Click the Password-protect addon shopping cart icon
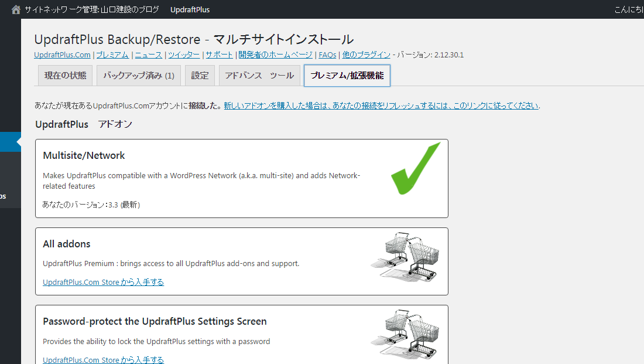 [x=406, y=333]
